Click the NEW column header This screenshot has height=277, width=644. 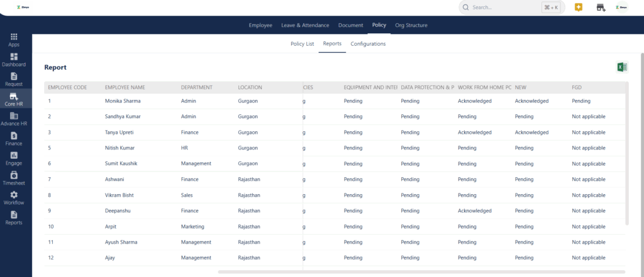coord(520,87)
